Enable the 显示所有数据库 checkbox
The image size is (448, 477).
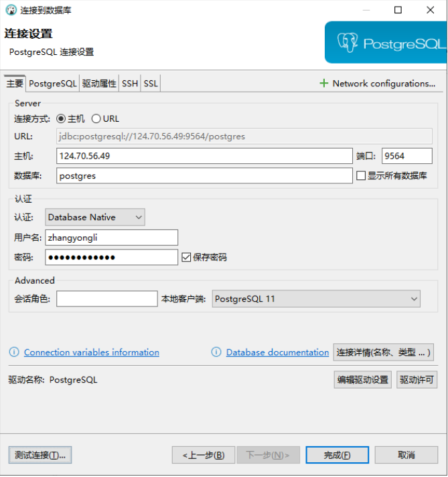click(361, 176)
